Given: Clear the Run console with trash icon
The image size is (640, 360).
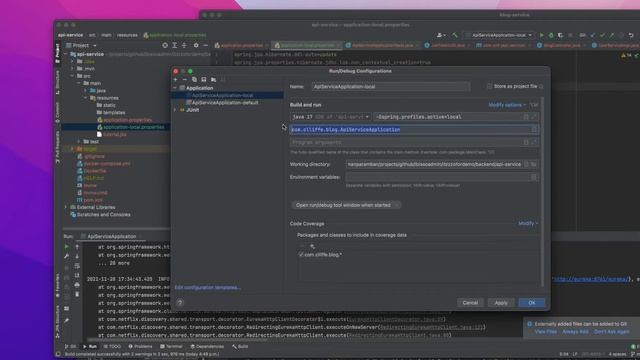Looking at the screenshot, I should (x=77, y=294).
